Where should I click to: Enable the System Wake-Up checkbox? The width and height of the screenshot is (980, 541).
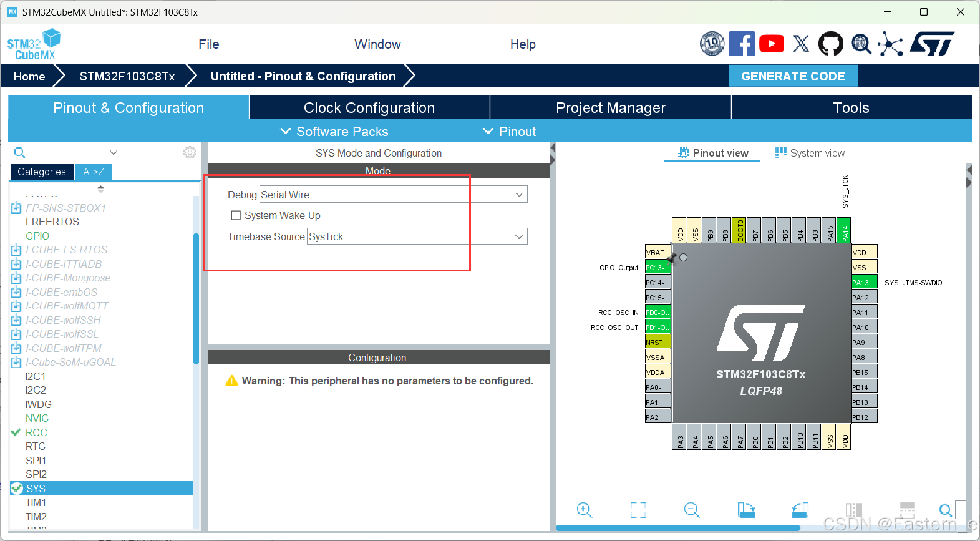tap(236, 215)
